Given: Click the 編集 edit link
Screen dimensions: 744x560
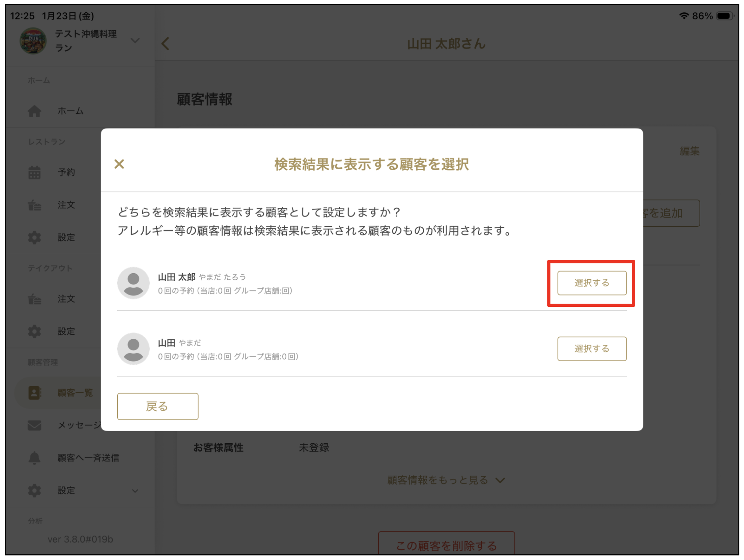Looking at the screenshot, I should (x=689, y=151).
